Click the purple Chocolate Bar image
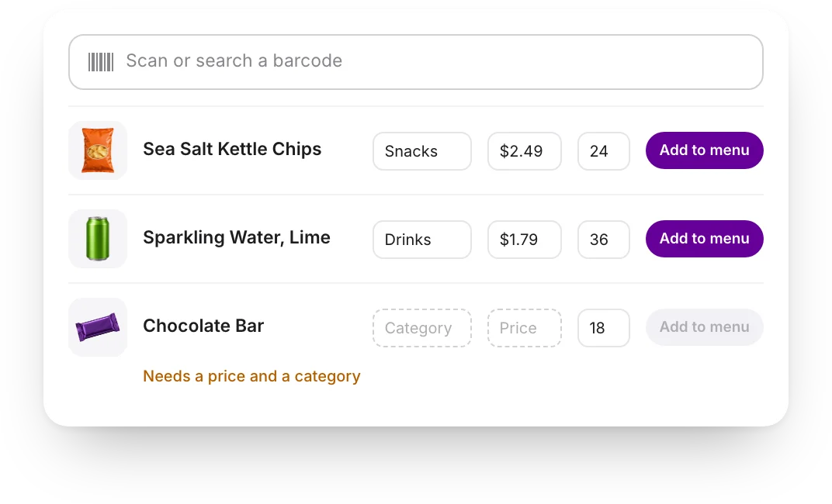This screenshot has width=832, height=504. tap(98, 327)
